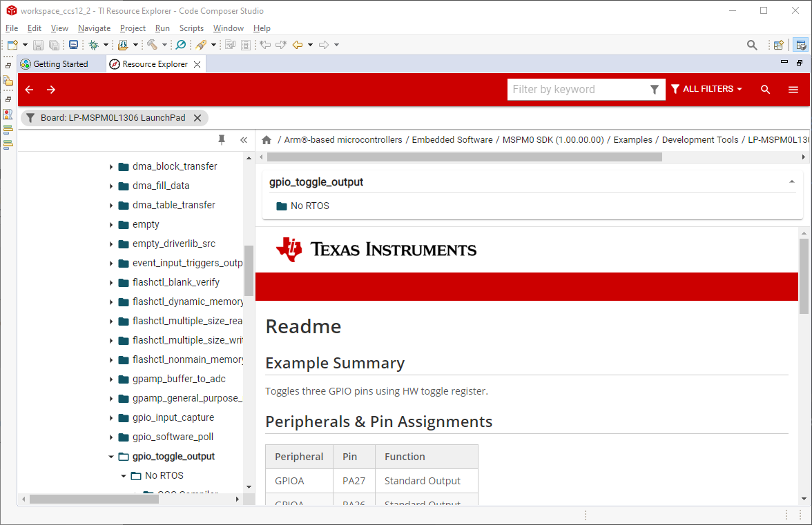Screen dimensions: 812x525
Task: Open the hamburger menu in red header
Action: click(793, 90)
